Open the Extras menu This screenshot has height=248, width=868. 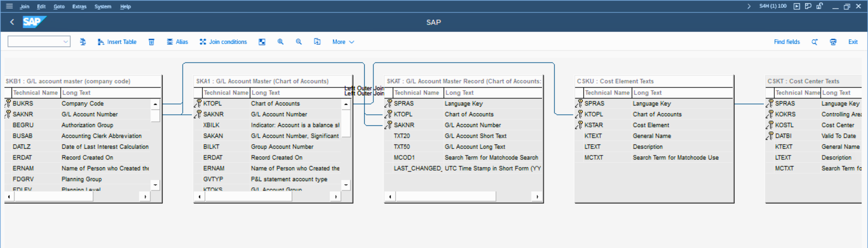pos(79,6)
